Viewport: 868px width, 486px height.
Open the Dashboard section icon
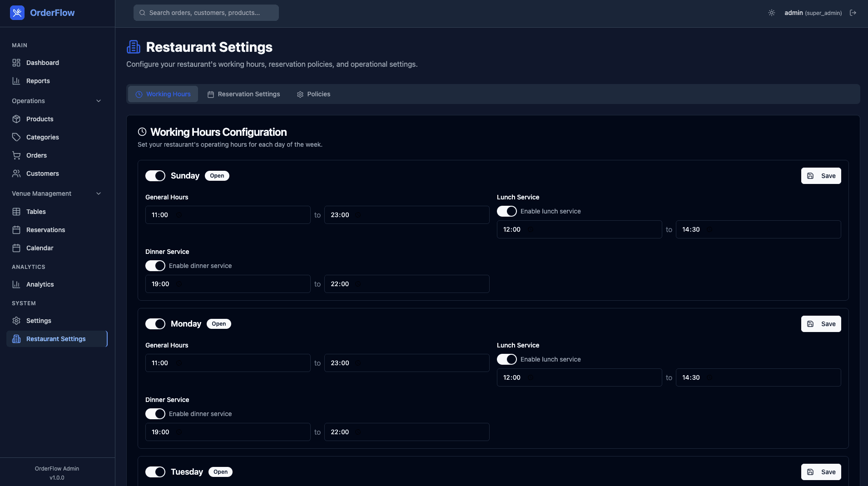[x=16, y=62]
